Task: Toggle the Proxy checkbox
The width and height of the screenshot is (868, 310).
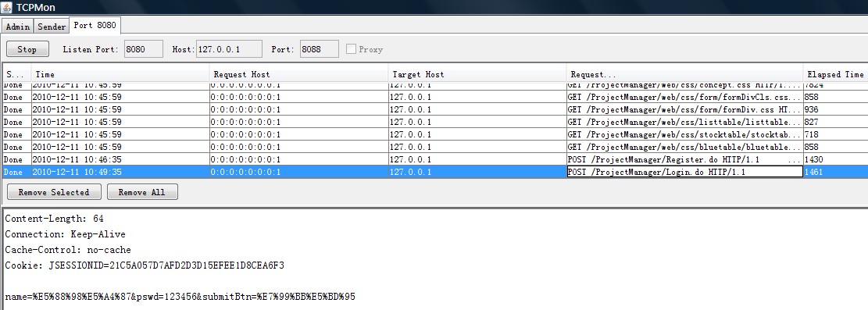Action: [x=351, y=48]
